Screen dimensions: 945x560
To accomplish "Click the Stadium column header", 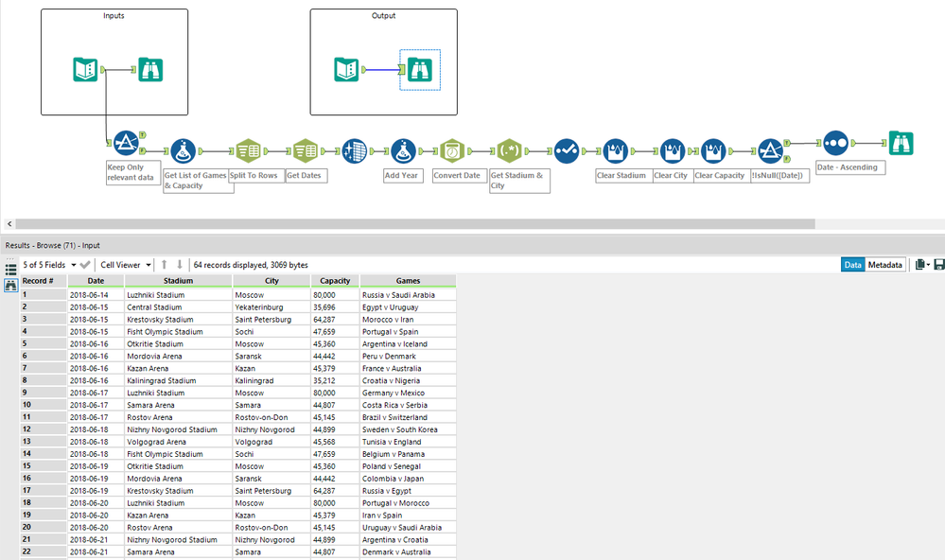I will pyautogui.click(x=179, y=281).
